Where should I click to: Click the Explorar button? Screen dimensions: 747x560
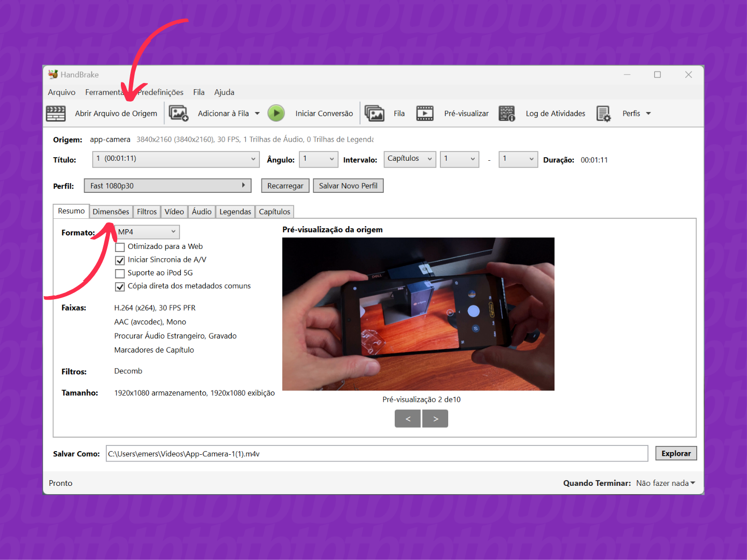pyautogui.click(x=675, y=453)
